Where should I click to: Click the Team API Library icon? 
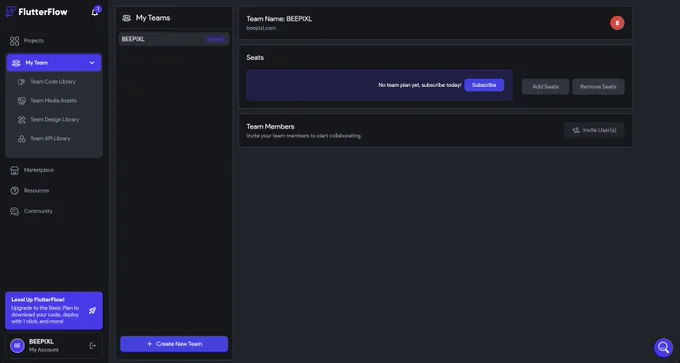[21, 139]
